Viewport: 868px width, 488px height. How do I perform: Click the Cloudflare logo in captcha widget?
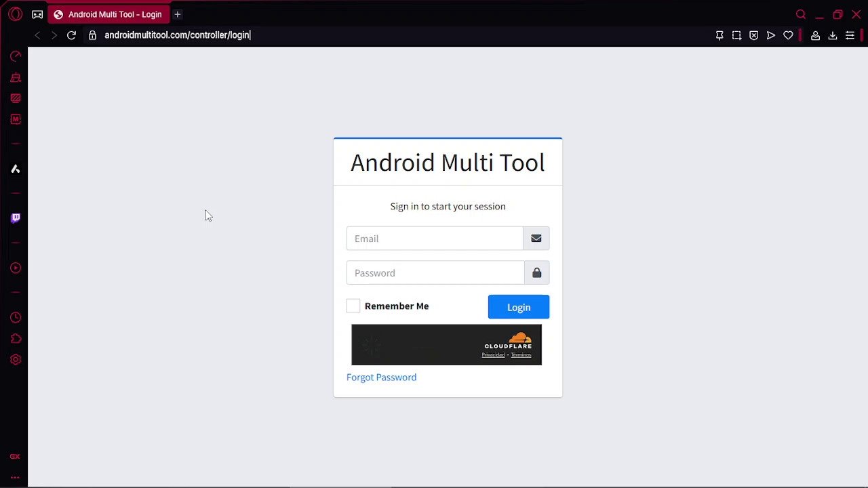509,341
